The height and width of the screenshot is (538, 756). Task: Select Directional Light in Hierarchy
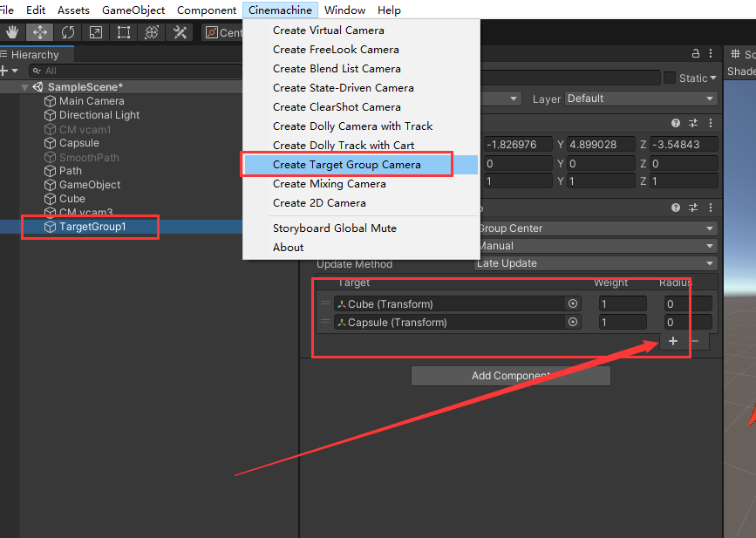point(99,115)
